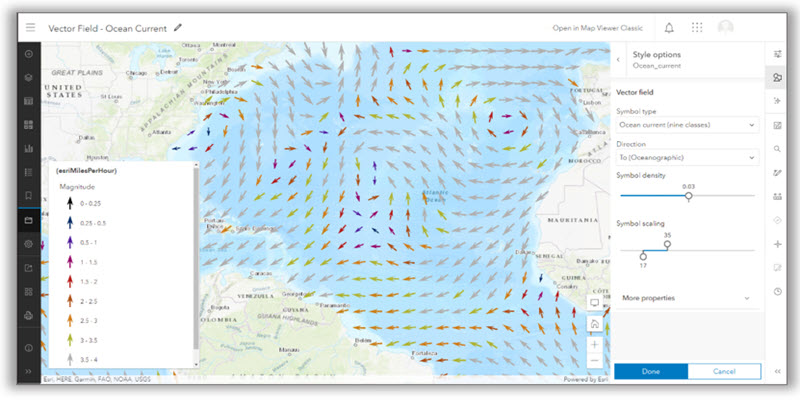Open the Tables panel
This screenshot has width=800, height=400.
[x=29, y=101]
